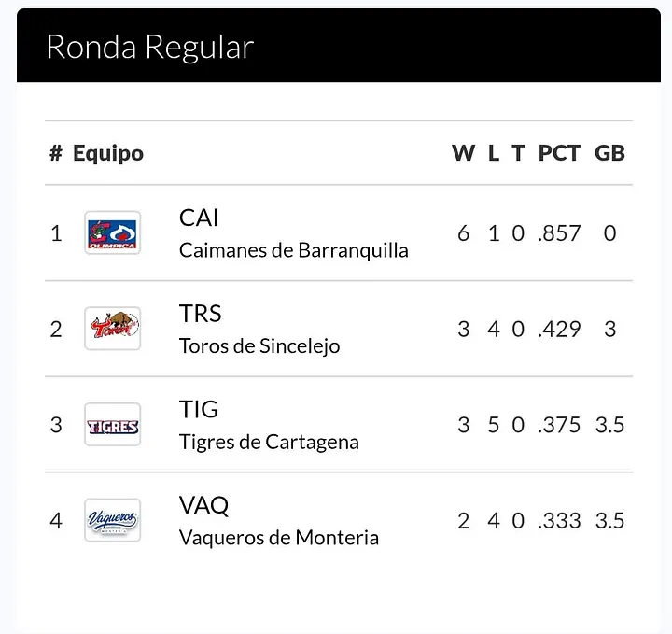Click the GB column header
The image size is (672, 634).
click(609, 153)
